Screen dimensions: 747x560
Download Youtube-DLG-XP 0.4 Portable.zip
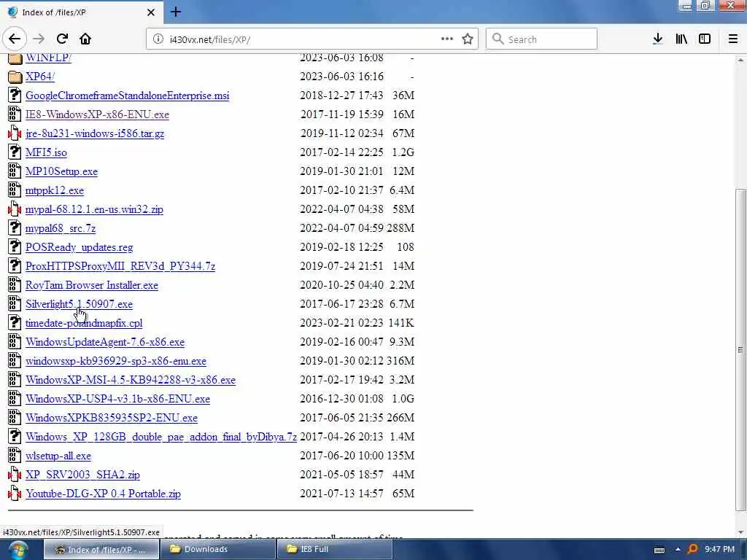pyautogui.click(x=103, y=494)
